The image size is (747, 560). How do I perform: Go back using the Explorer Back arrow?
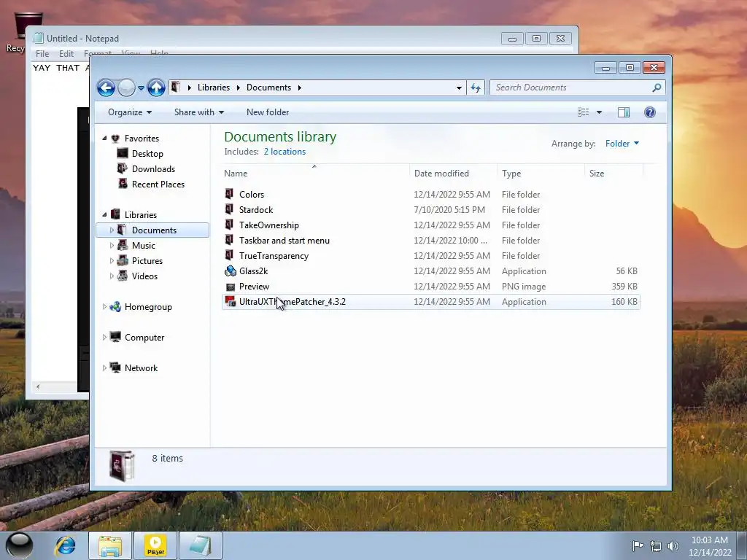click(x=106, y=87)
